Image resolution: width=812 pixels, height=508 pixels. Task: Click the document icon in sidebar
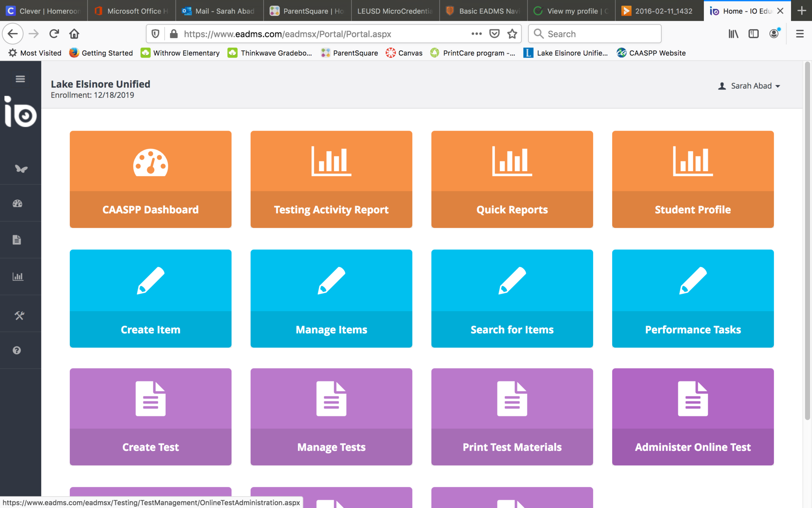click(17, 240)
